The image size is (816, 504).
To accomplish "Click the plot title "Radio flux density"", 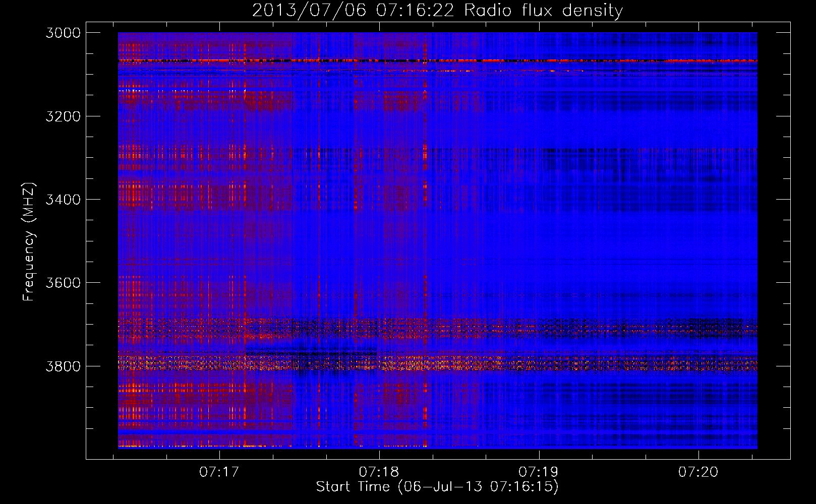I will click(544, 10).
